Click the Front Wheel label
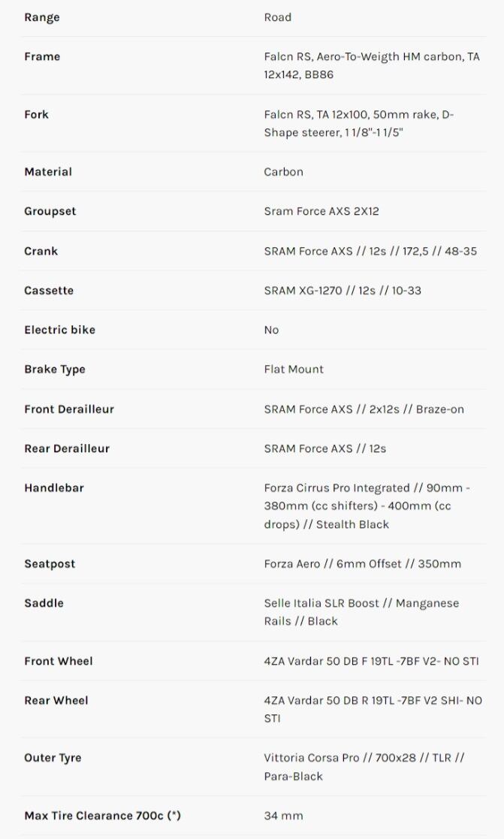Screen dimensions: 504x839 [x=59, y=661]
